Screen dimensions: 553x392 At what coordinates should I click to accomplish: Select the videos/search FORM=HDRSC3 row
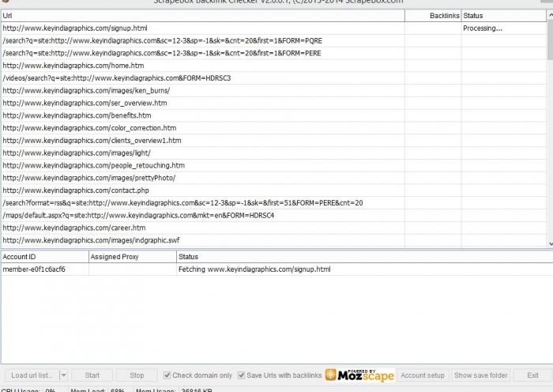point(273,78)
